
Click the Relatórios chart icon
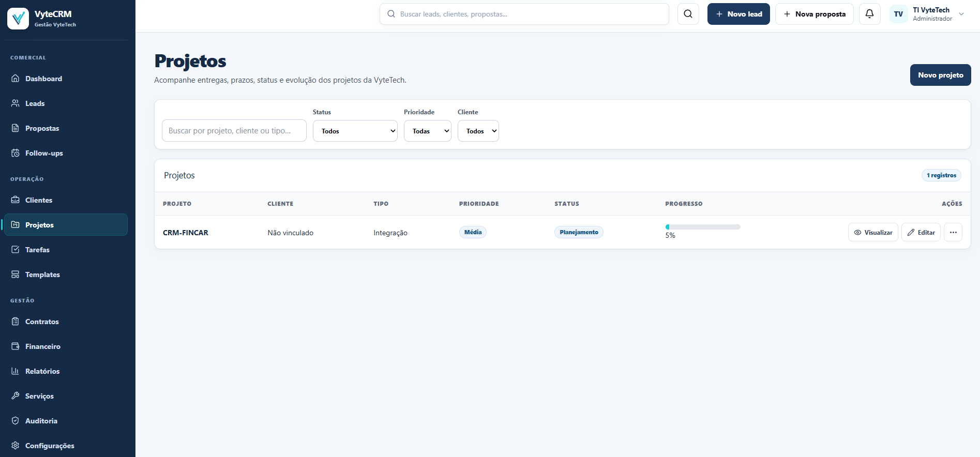(16, 371)
